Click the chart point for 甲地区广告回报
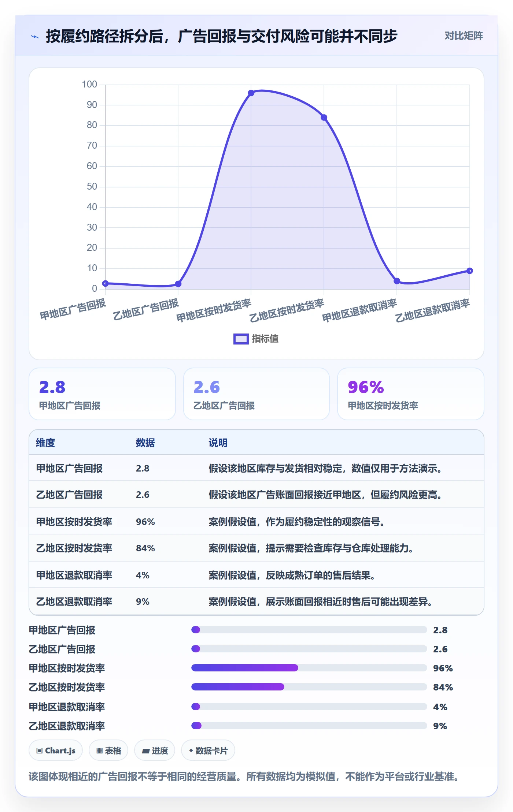The height and width of the screenshot is (812, 513). click(x=106, y=283)
